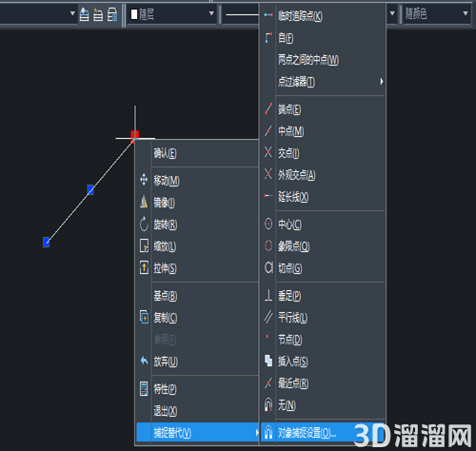Choose 退出(X) in the context menu
This screenshot has width=476, height=451.
pyautogui.click(x=197, y=411)
